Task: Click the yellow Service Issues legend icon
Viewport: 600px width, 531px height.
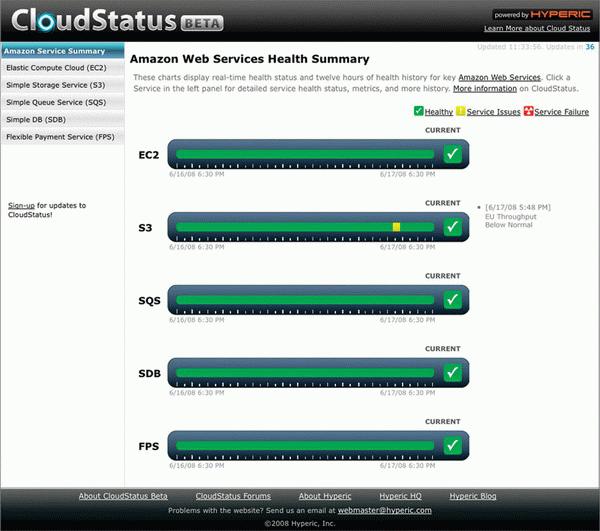Action: tap(460, 111)
